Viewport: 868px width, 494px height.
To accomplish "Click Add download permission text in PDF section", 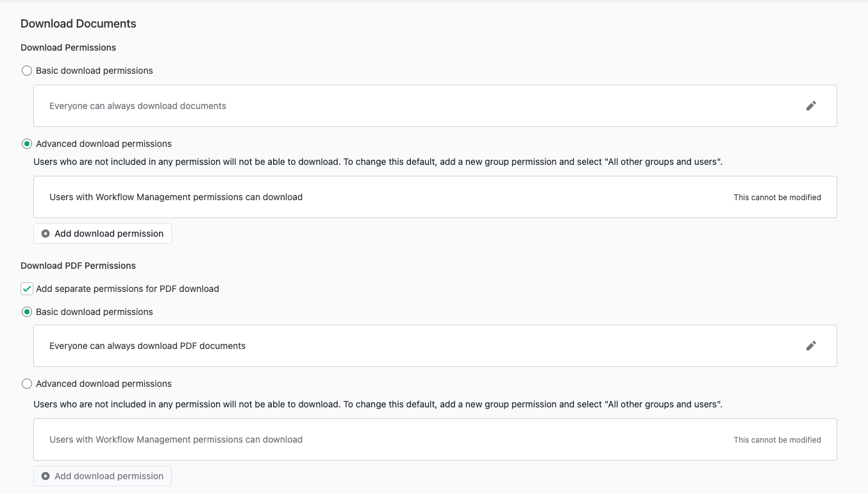I will [x=109, y=477].
